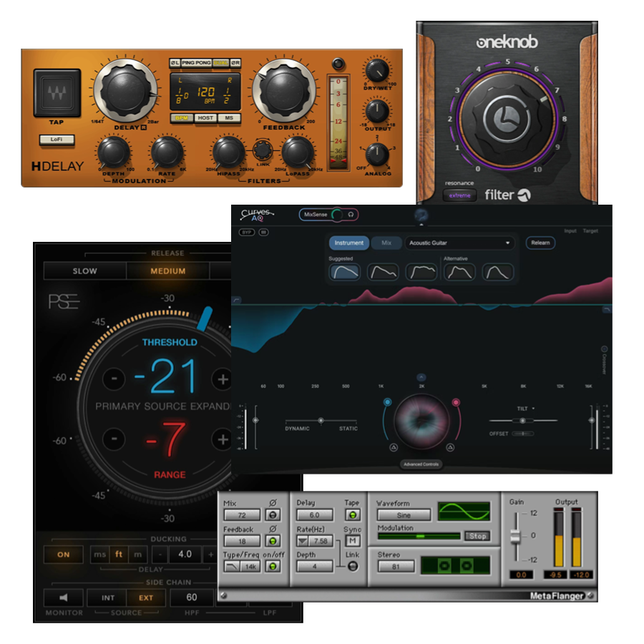Toggle the resonance extreme button in OneKnob

[459, 195]
